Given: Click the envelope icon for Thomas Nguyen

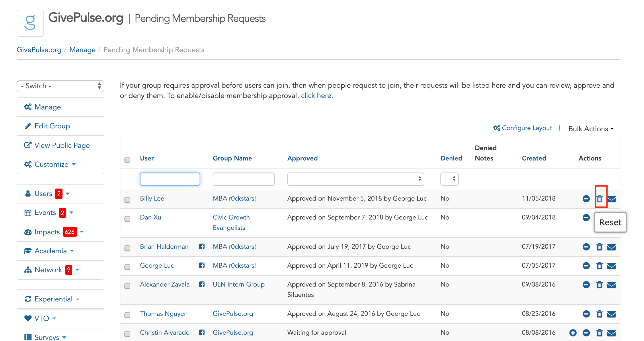Looking at the screenshot, I should pos(612,314).
